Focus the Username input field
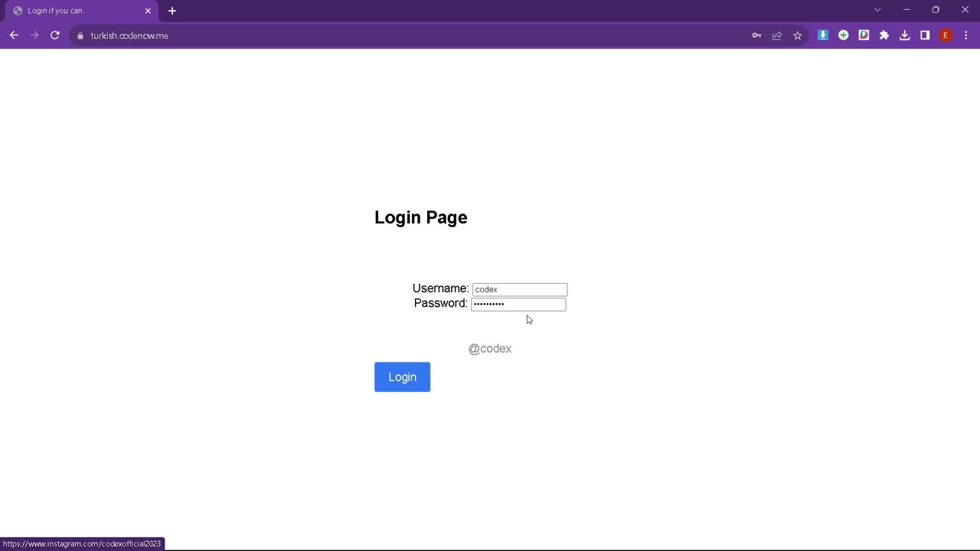The width and height of the screenshot is (980, 551). click(x=520, y=289)
